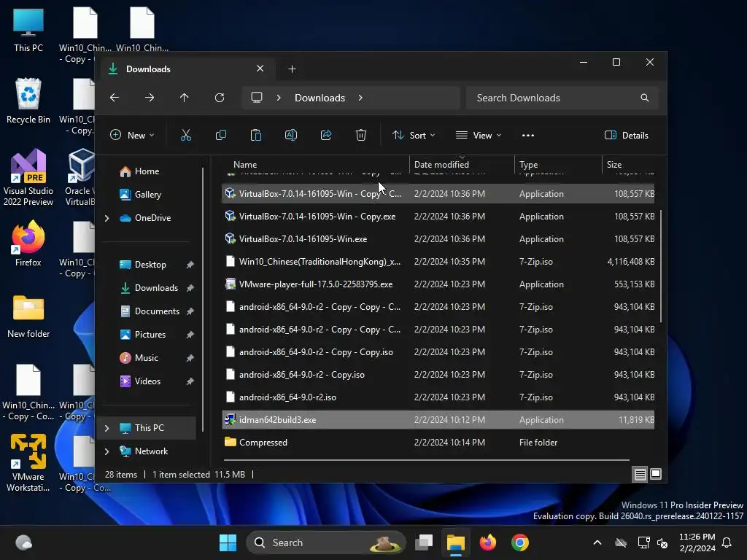Refresh the Downloads folder
Viewport: 747px width, 560px height.
click(x=220, y=98)
